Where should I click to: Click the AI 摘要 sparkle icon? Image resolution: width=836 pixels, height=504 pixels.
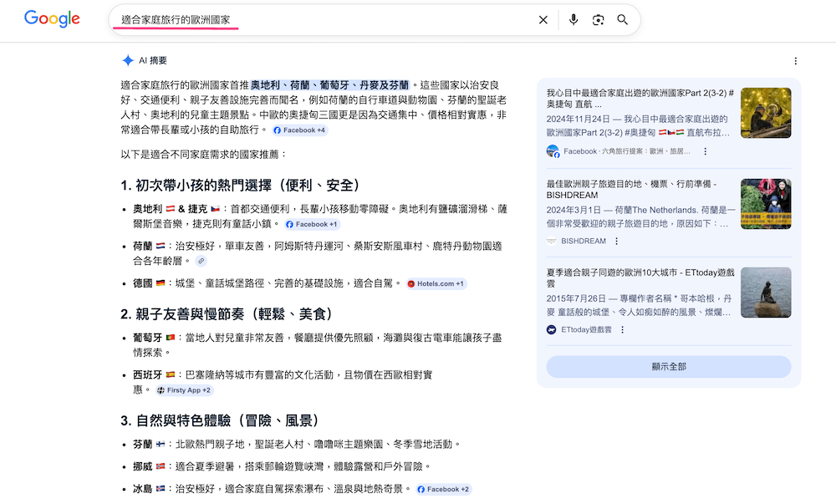[125, 60]
